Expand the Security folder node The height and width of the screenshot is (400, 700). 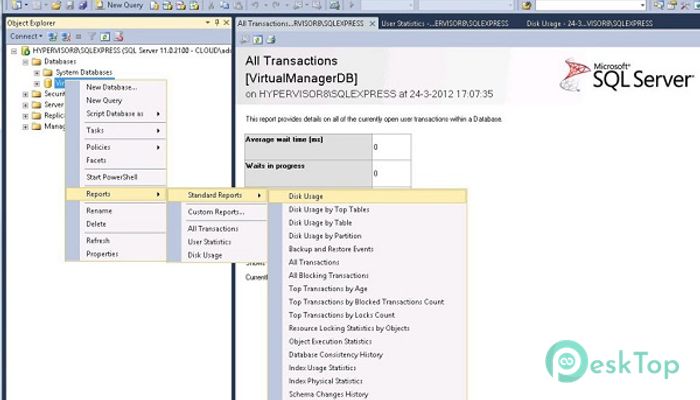point(25,94)
